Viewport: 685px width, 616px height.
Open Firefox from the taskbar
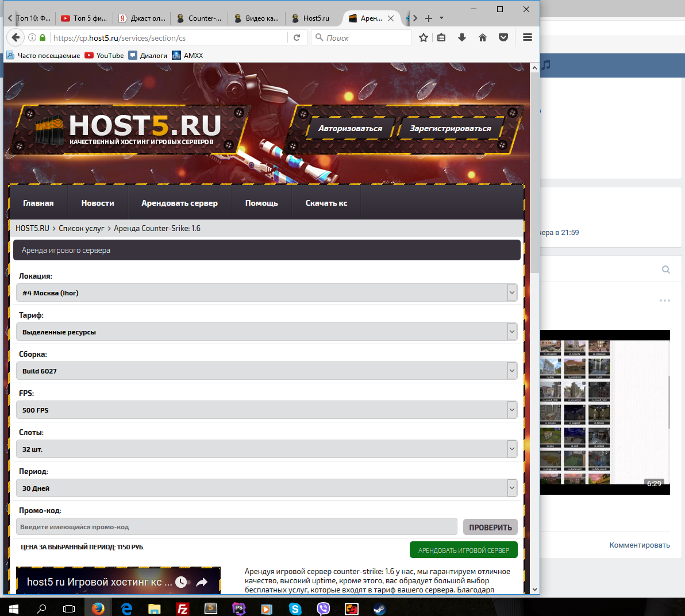tap(98, 609)
